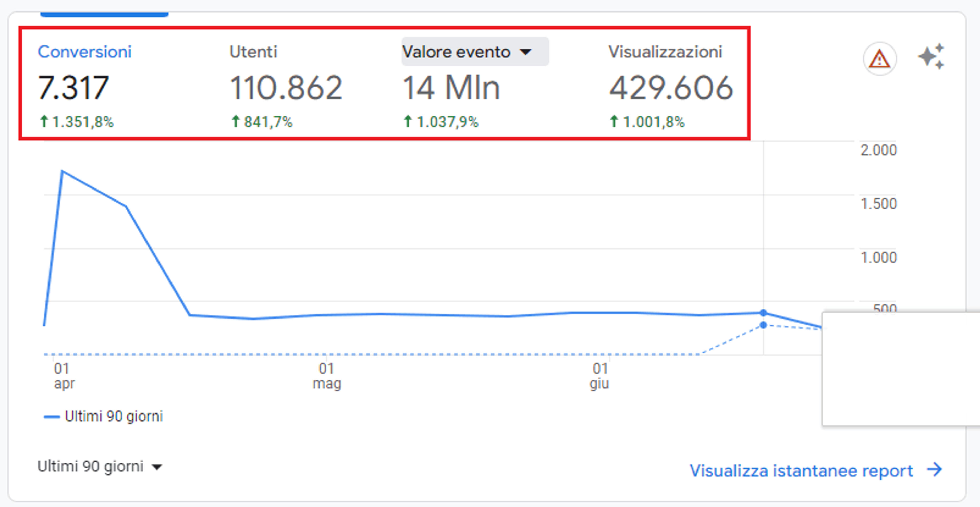Click the 7.317 conversions value

(73, 88)
